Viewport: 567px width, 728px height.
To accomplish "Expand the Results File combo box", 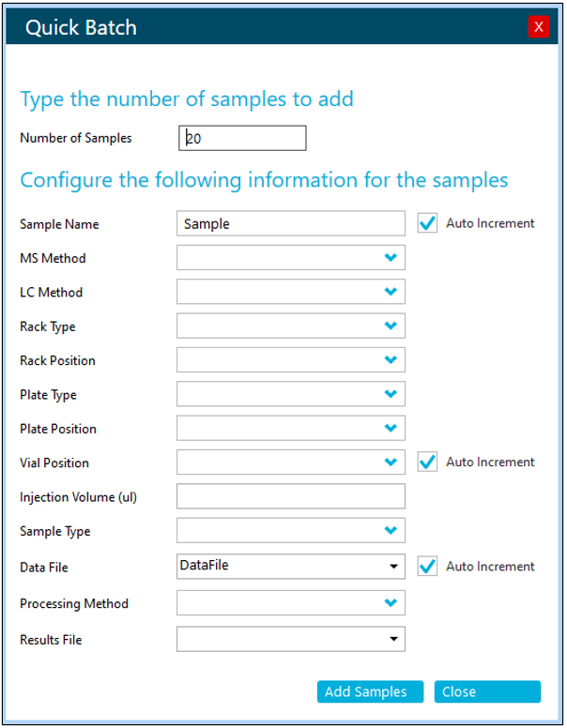I will tap(393, 640).
